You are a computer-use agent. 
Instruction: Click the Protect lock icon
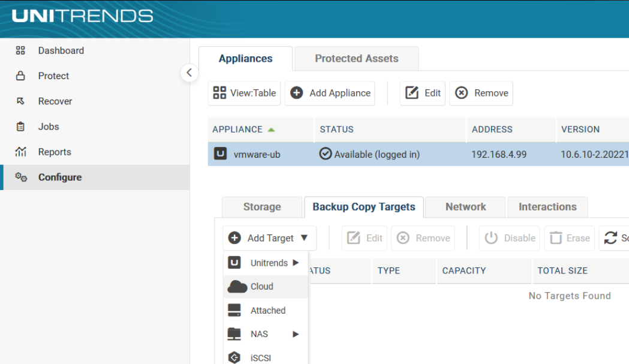click(x=20, y=76)
